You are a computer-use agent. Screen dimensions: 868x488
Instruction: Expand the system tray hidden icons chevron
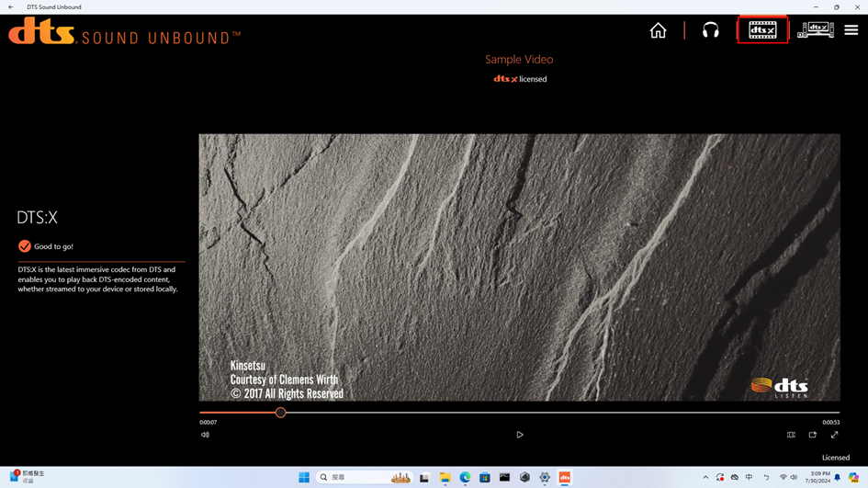pos(705,478)
